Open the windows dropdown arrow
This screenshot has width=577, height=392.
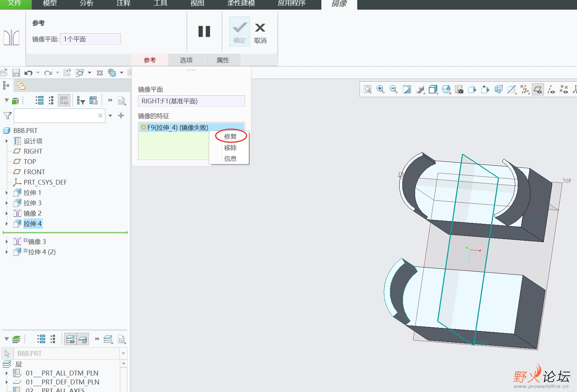(x=90, y=73)
